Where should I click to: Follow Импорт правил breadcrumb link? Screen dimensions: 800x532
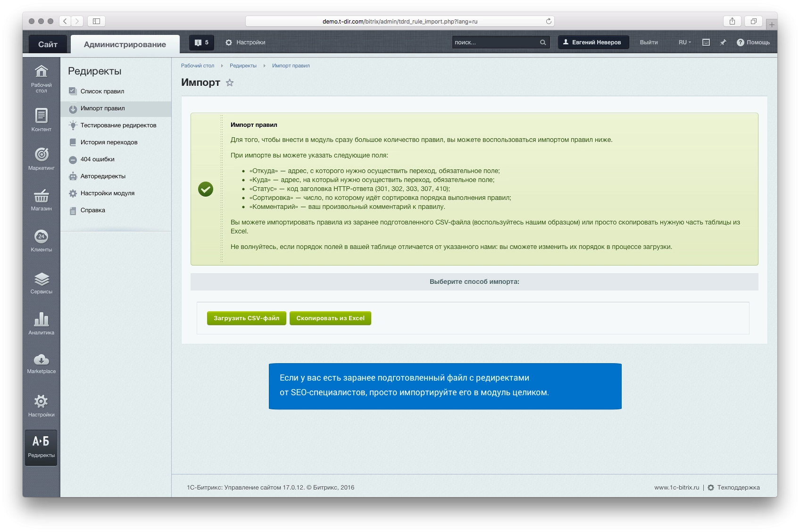tap(291, 66)
